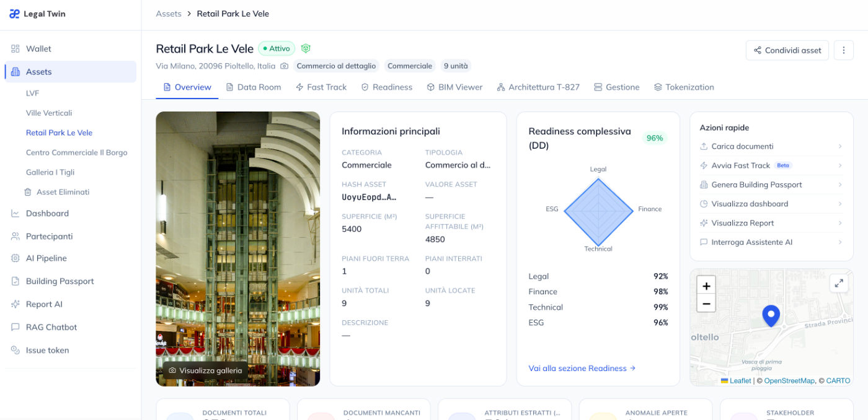Click the Commerciale tag in the header
Image resolution: width=868 pixels, height=420 pixels.
pos(410,66)
